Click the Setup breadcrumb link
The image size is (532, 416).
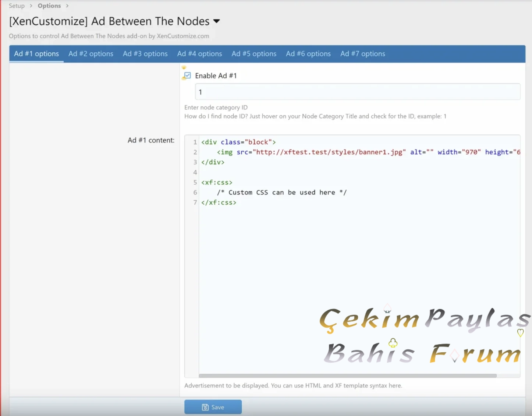pos(17,6)
